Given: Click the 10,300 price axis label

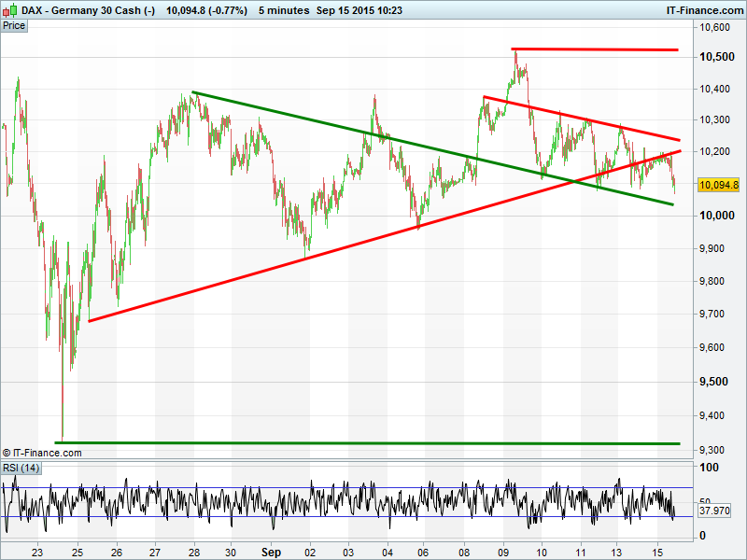Looking at the screenshot, I should point(714,119).
